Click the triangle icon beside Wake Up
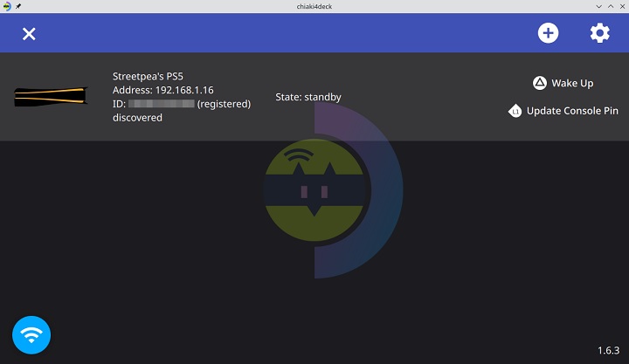Viewport: 629px width, 364px height. point(540,83)
